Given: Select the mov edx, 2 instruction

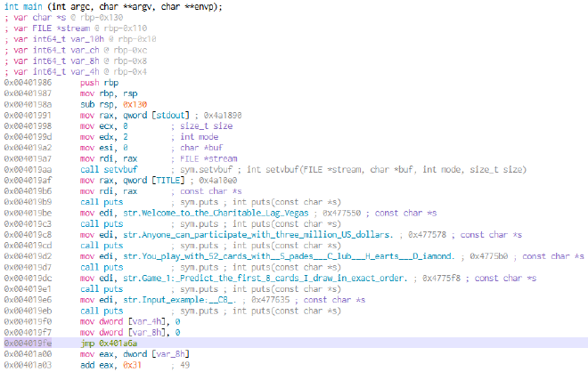Looking at the screenshot, I should (x=104, y=137).
